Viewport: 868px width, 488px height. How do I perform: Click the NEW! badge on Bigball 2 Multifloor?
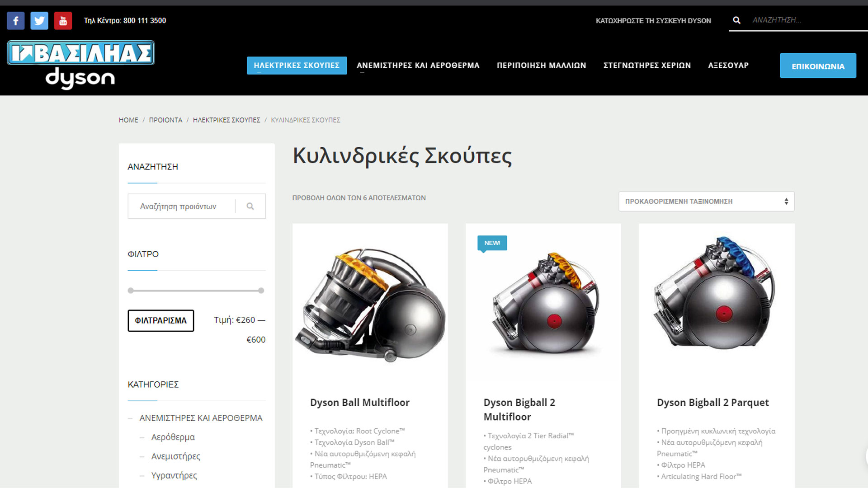tap(492, 243)
